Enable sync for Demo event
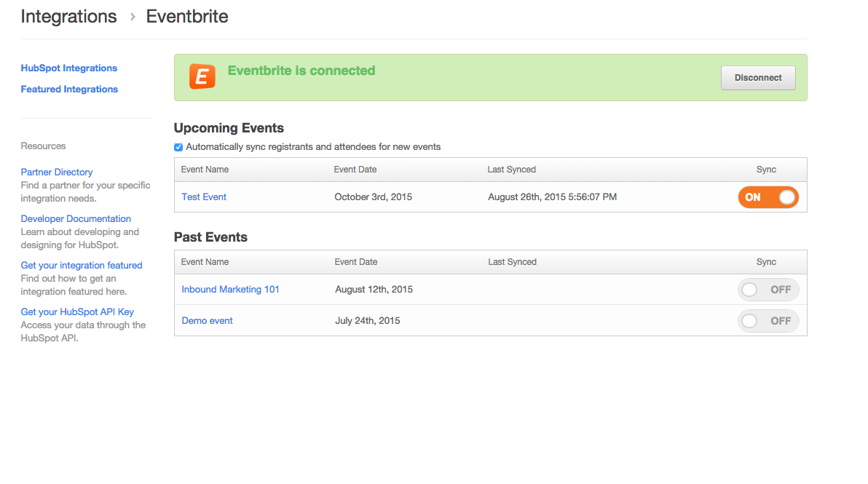Image resolution: width=868 pixels, height=484 pixels. pos(768,321)
